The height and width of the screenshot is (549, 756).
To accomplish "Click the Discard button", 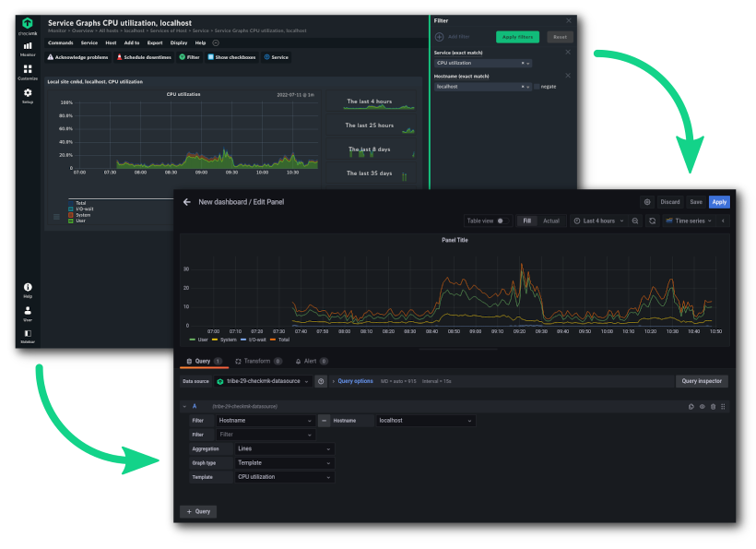I will pyautogui.click(x=669, y=202).
